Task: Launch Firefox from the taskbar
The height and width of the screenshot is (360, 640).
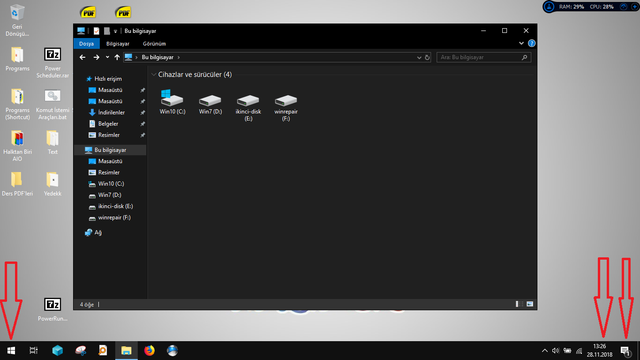Action: [x=149, y=351]
